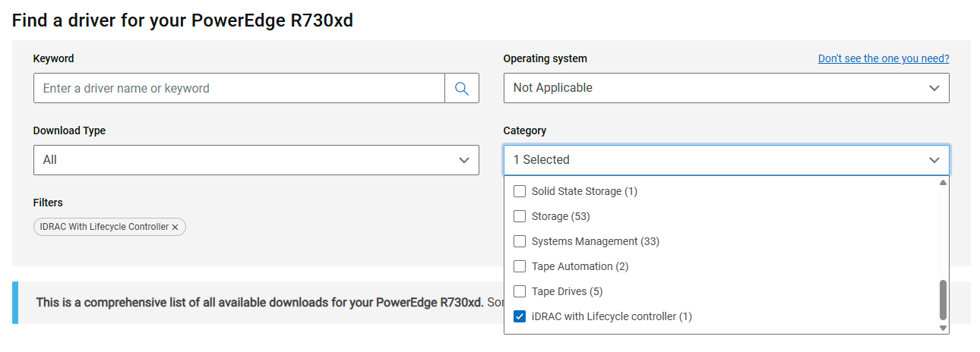This screenshot has width=980, height=352.
Task: Click the 'Filters' label
Action: (48, 203)
